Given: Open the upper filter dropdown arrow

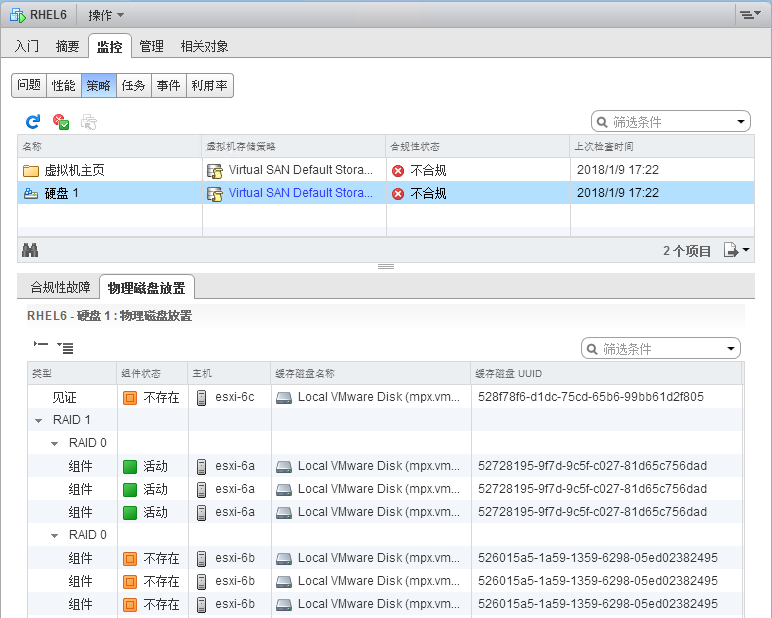Looking at the screenshot, I should click(x=741, y=122).
